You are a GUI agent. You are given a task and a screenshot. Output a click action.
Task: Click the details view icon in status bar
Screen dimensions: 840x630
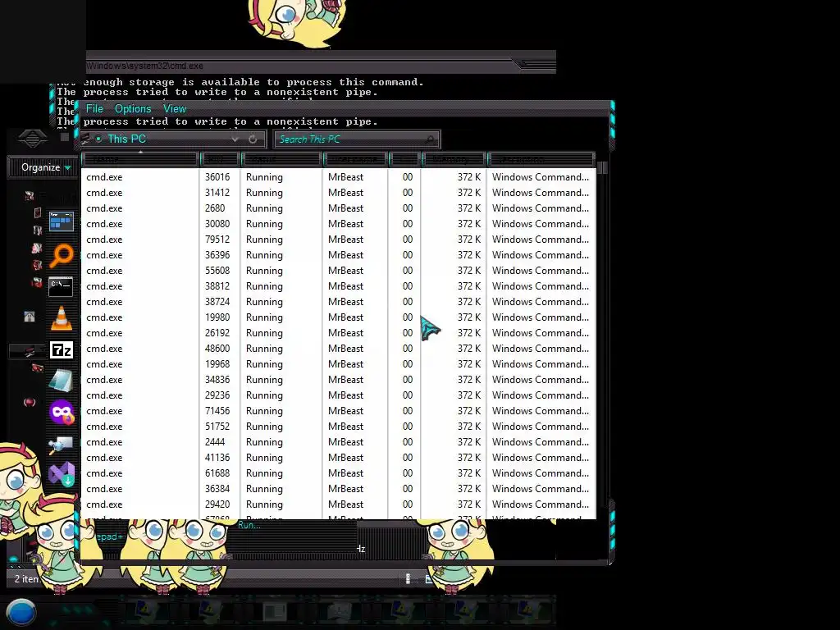[408, 579]
